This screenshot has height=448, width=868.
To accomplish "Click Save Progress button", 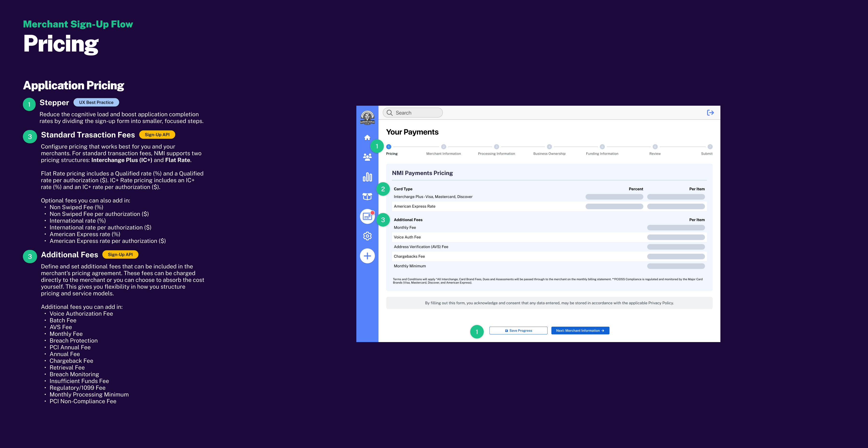I will (x=518, y=331).
